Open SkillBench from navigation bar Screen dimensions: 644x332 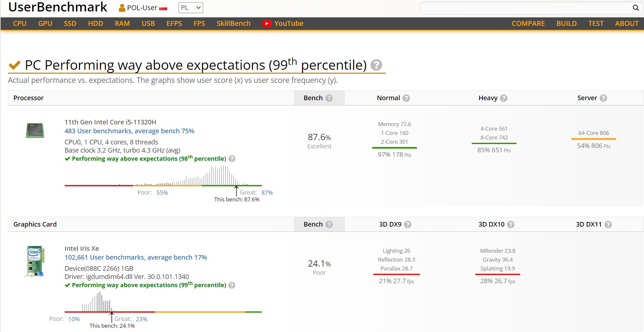pos(233,24)
